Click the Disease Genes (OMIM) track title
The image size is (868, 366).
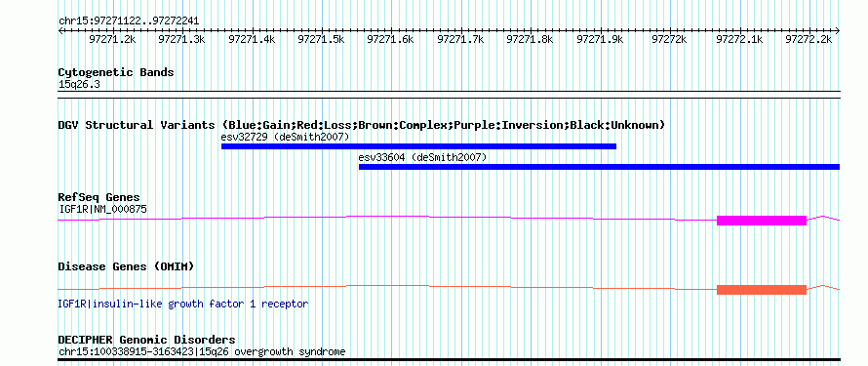126,266
